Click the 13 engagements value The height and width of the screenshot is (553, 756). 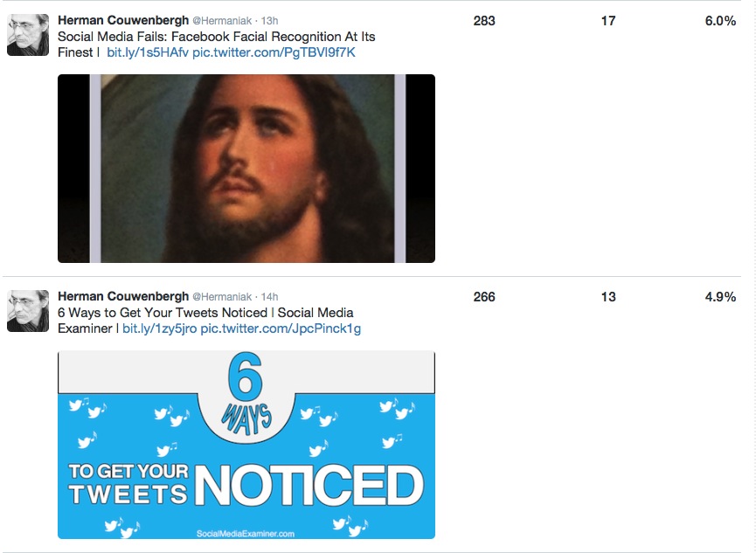608,297
